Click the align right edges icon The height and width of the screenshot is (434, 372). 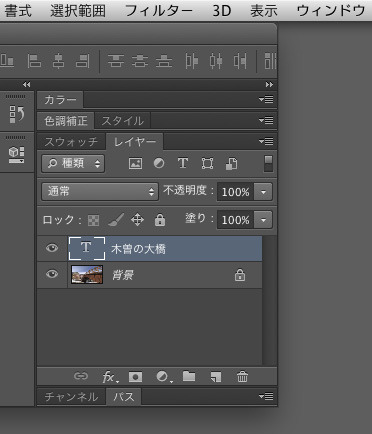(82, 61)
